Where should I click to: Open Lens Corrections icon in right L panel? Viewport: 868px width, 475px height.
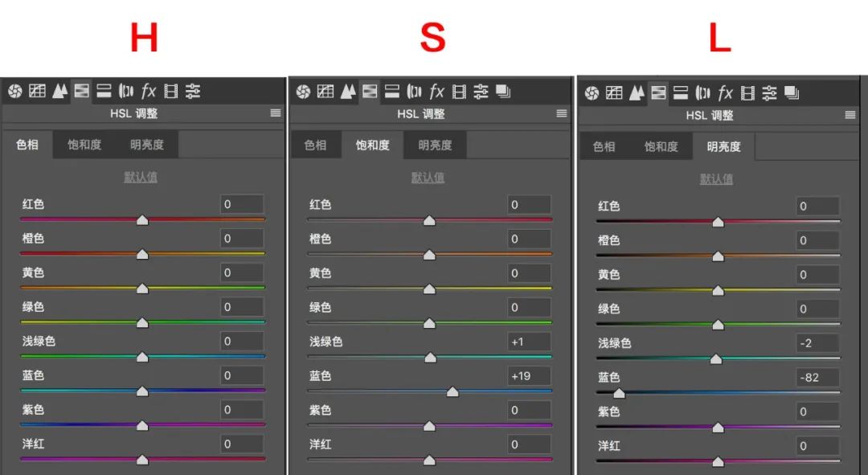703,93
